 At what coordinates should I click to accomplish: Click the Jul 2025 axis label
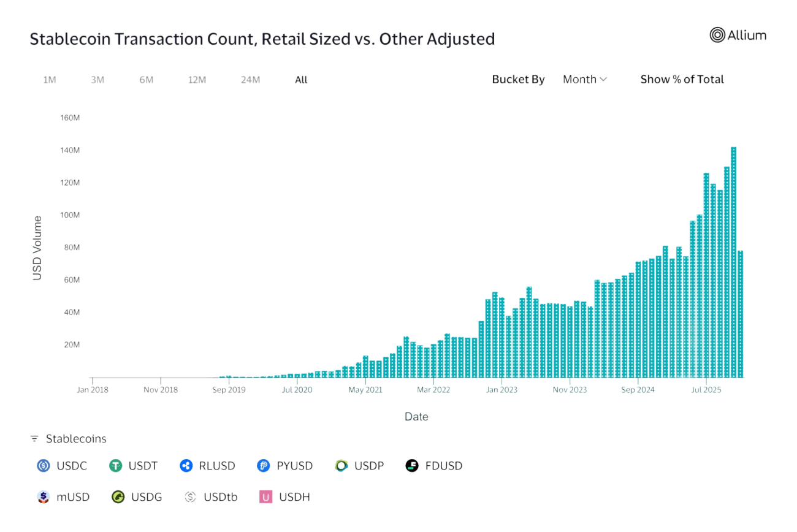pyautogui.click(x=706, y=389)
